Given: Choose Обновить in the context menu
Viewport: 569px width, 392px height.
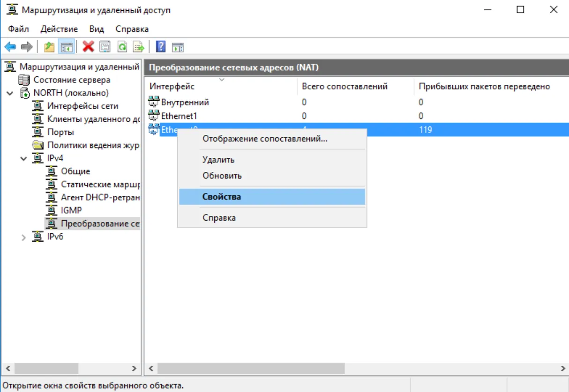Looking at the screenshot, I should [x=272, y=176].
